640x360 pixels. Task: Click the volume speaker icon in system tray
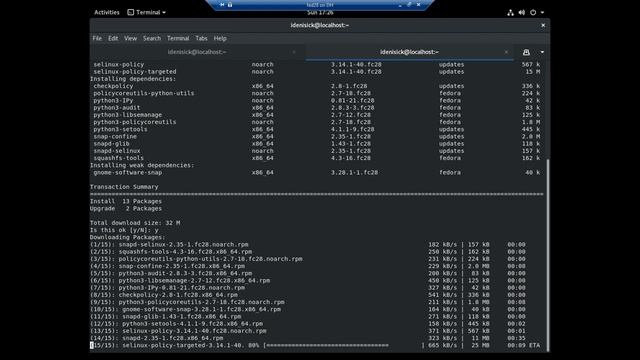coord(522,13)
